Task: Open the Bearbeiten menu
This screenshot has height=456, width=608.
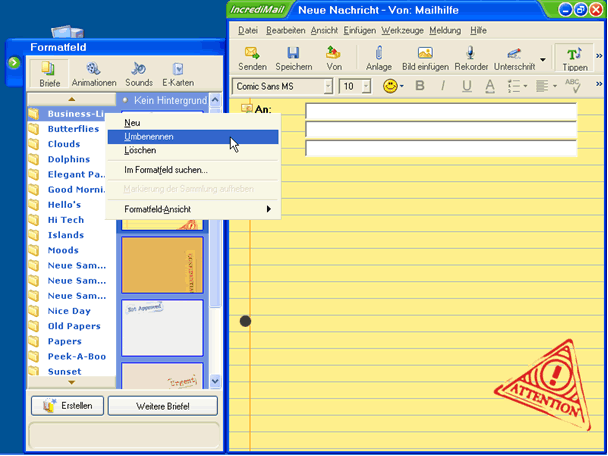Action: [x=285, y=30]
